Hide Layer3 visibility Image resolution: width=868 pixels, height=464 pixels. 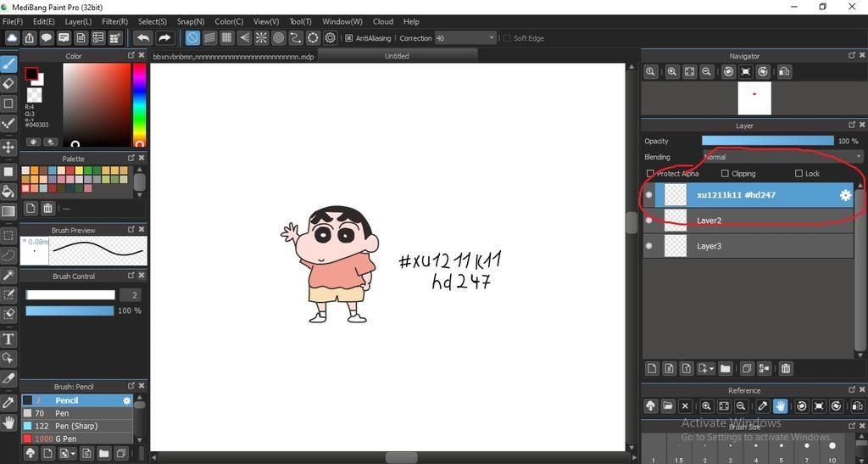(649, 246)
